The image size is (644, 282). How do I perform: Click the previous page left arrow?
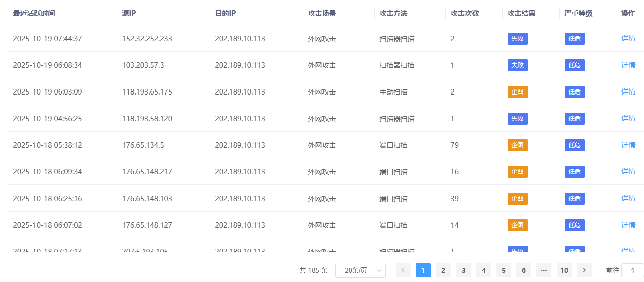[x=403, y=270]
